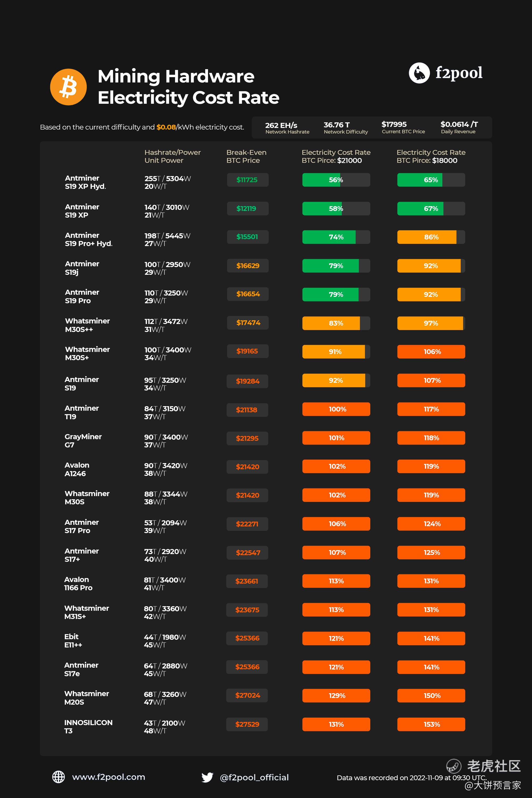Click the red 153% cost rate bar
This screenshot has height=798, width=532.
(x=431, y=724)
